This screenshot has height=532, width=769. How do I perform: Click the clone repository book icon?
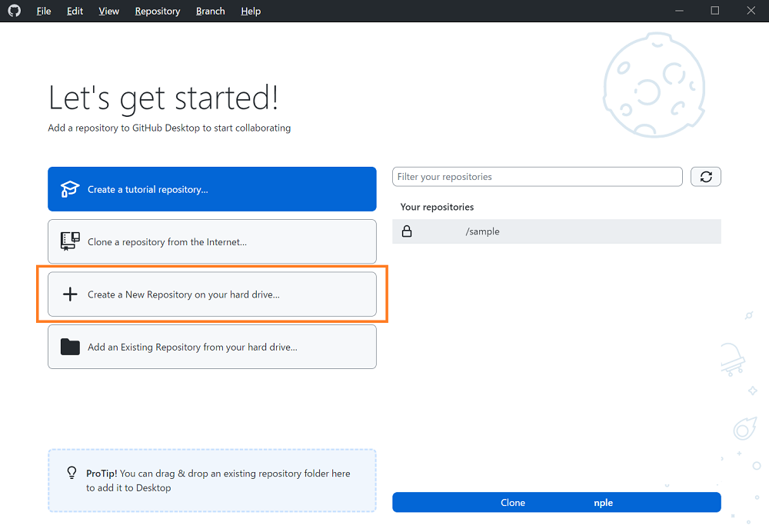point(70,241)
